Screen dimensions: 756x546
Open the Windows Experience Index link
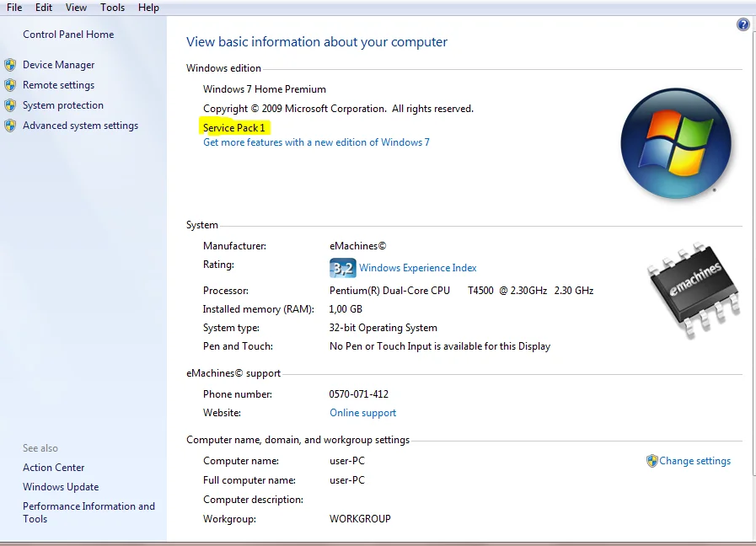pyautogui.click(x=417, y=268)
